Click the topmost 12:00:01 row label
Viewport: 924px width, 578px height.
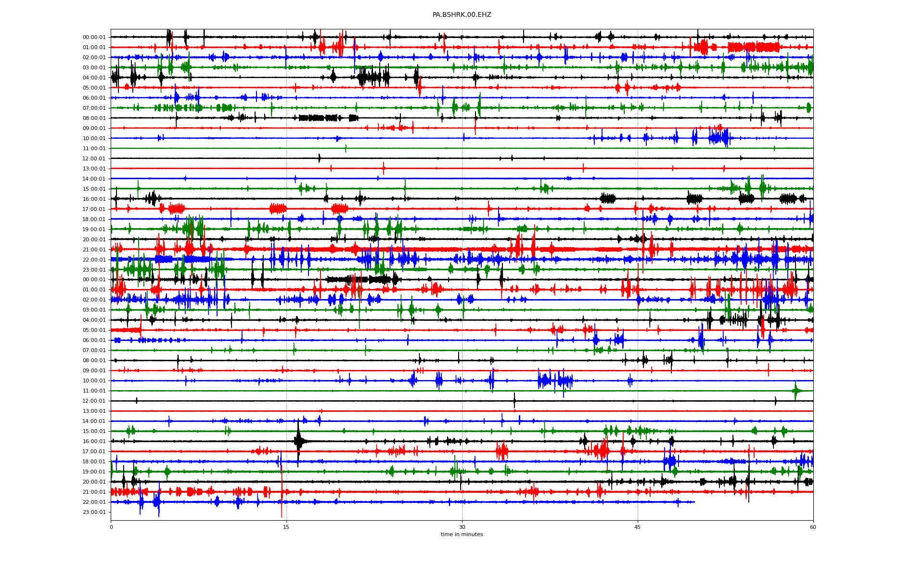[x=94, y=158]
